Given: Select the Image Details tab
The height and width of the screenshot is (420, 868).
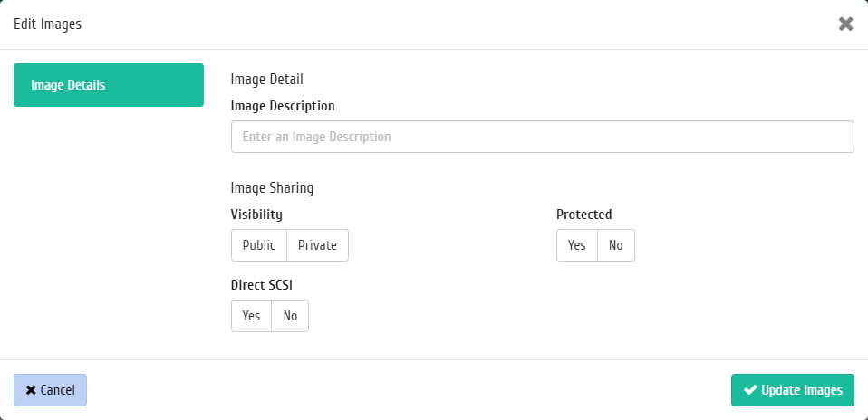Looking at the screenshot, I should (x=109, y=85).
